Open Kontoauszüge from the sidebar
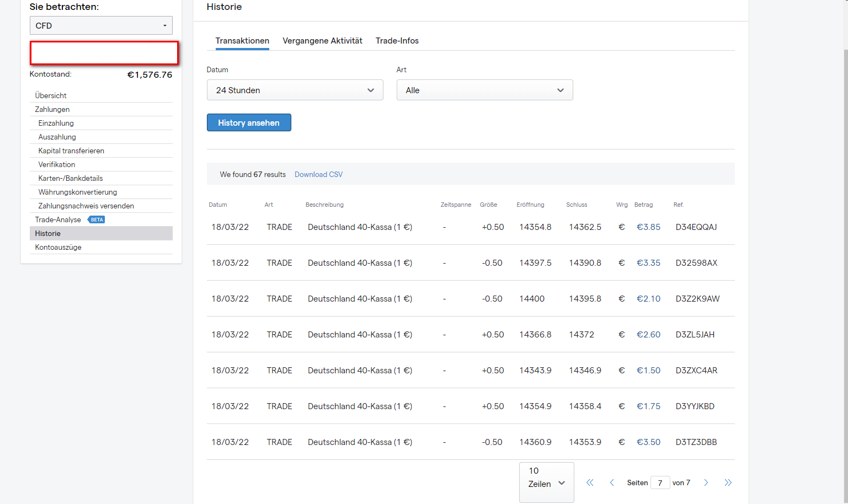848x504 pixels. (x=58, y=247)
